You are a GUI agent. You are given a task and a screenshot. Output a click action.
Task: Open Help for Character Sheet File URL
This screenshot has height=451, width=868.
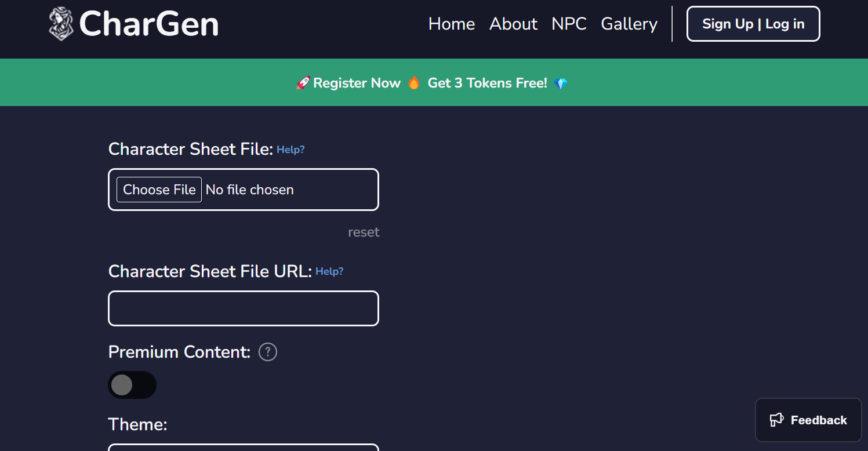329,271
